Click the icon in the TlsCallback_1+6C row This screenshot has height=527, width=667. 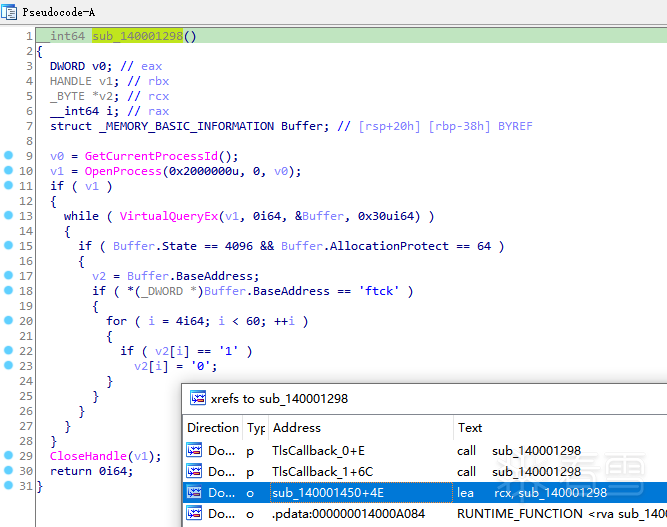194,471
